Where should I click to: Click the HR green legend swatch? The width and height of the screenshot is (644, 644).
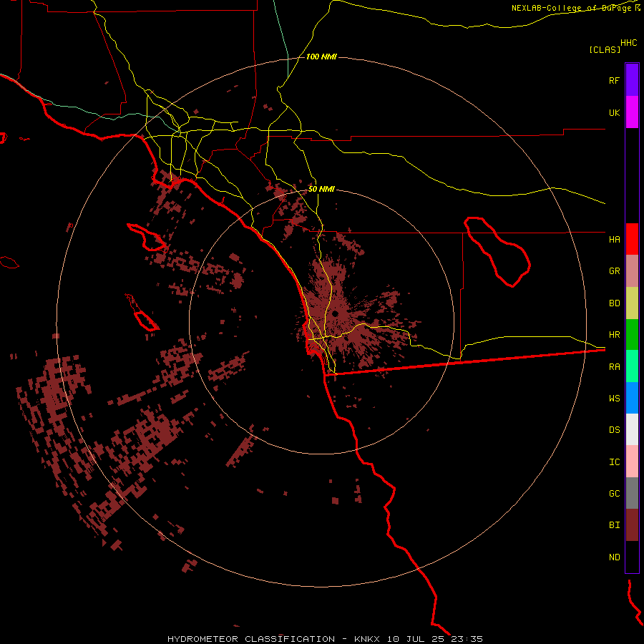pyautogui.click(x=632, y=335)
